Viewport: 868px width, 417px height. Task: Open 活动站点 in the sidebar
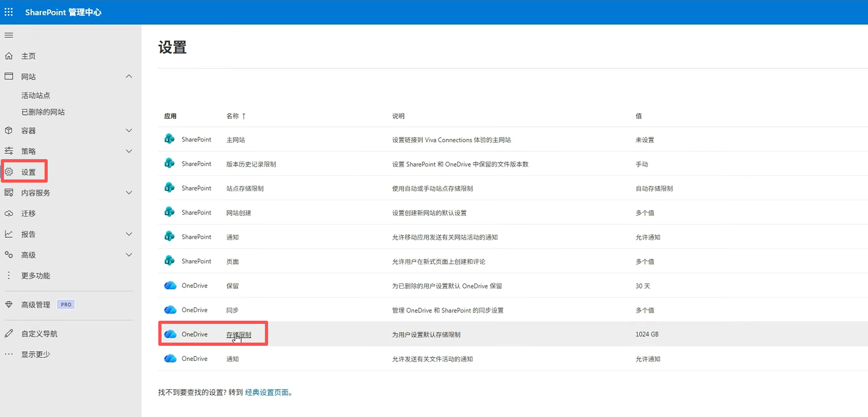36,95
